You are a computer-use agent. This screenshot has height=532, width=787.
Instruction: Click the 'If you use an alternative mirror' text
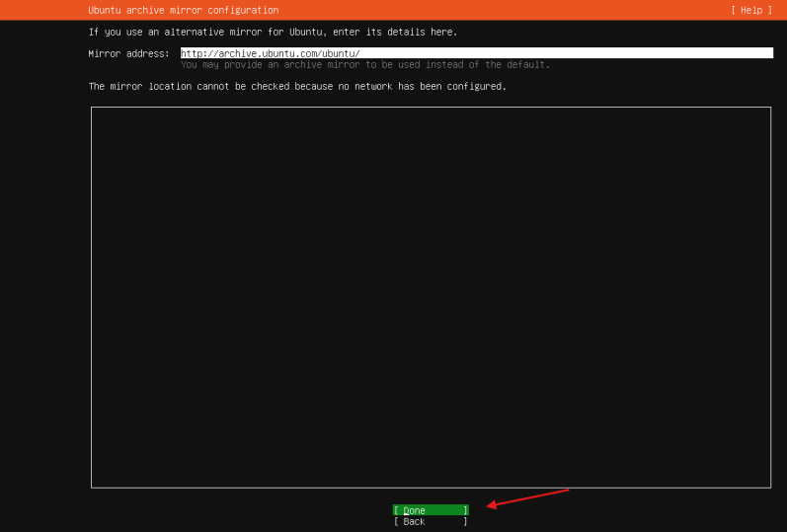point(274,33)
